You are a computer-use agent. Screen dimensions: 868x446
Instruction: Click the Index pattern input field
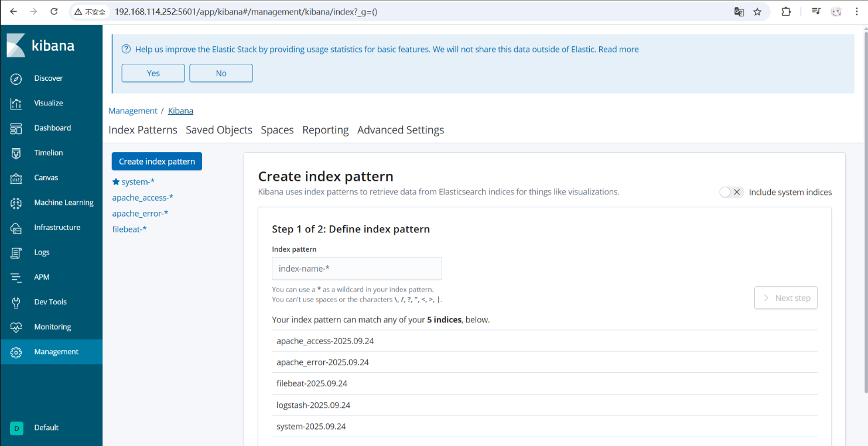click(357, 269)
